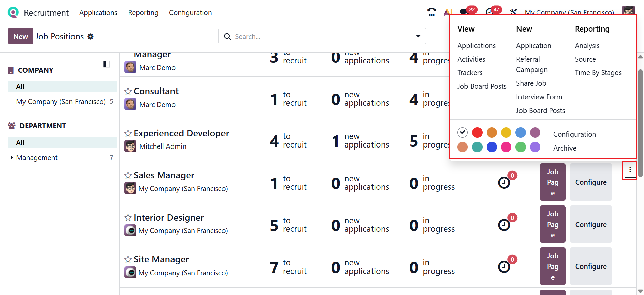Click the Recruitment app logo icon
This screenshot has height=295, width=644.
13,12
